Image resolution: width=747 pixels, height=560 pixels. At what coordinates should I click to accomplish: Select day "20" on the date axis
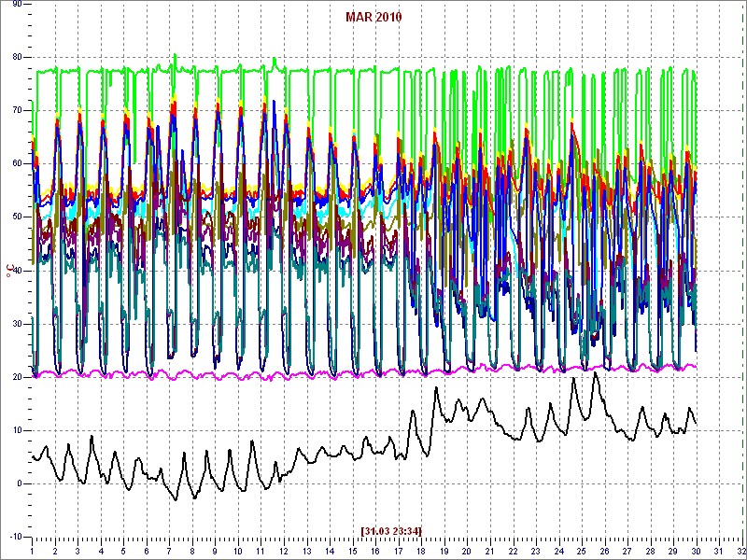[467, 551]
